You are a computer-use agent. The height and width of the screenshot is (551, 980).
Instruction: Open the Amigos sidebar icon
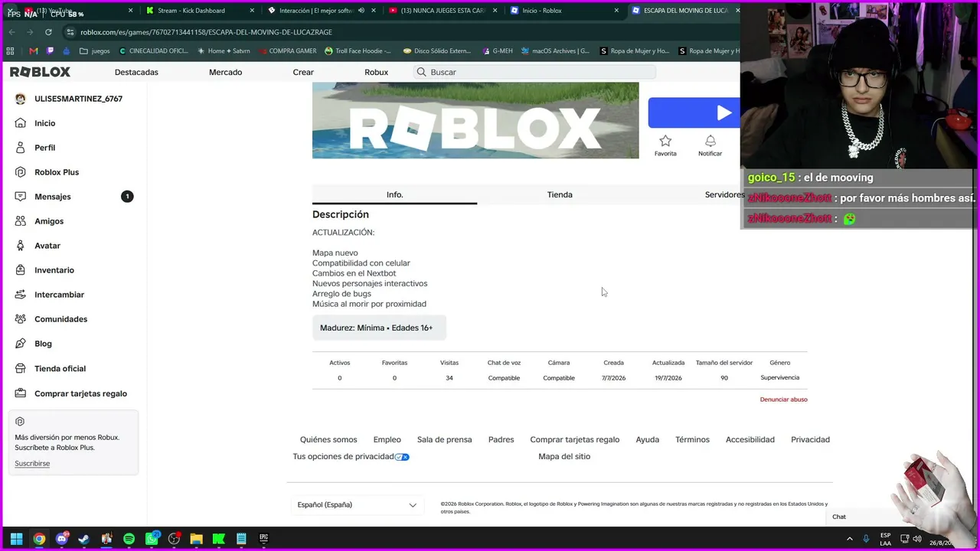[x=20, y=221]
